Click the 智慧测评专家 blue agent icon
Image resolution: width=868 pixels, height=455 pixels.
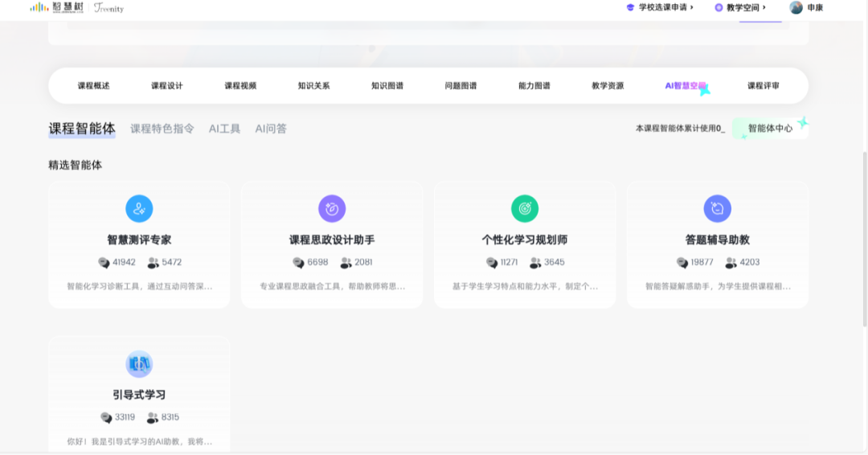coord(139,209)
